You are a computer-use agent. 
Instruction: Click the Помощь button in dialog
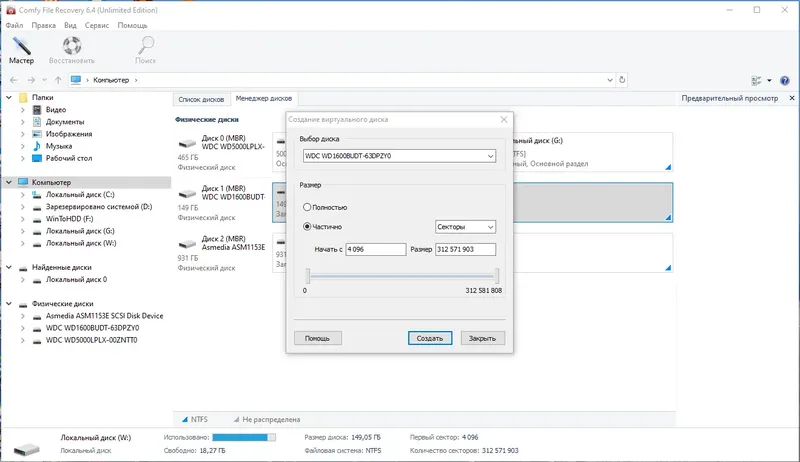pos(317,338)
